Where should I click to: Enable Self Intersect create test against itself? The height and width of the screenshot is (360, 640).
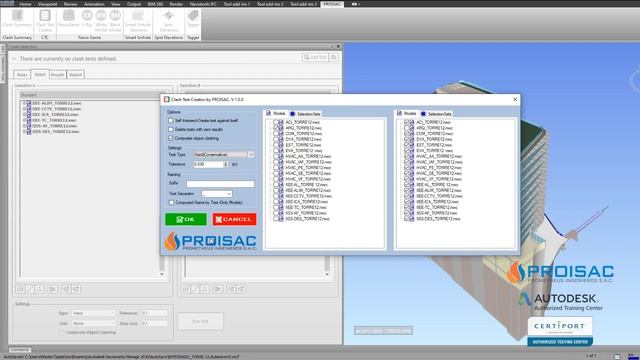pos(171,120)
